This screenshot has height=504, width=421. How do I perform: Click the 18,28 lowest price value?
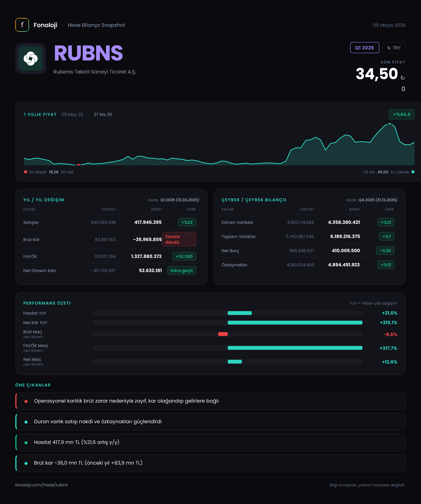[54, 172]
